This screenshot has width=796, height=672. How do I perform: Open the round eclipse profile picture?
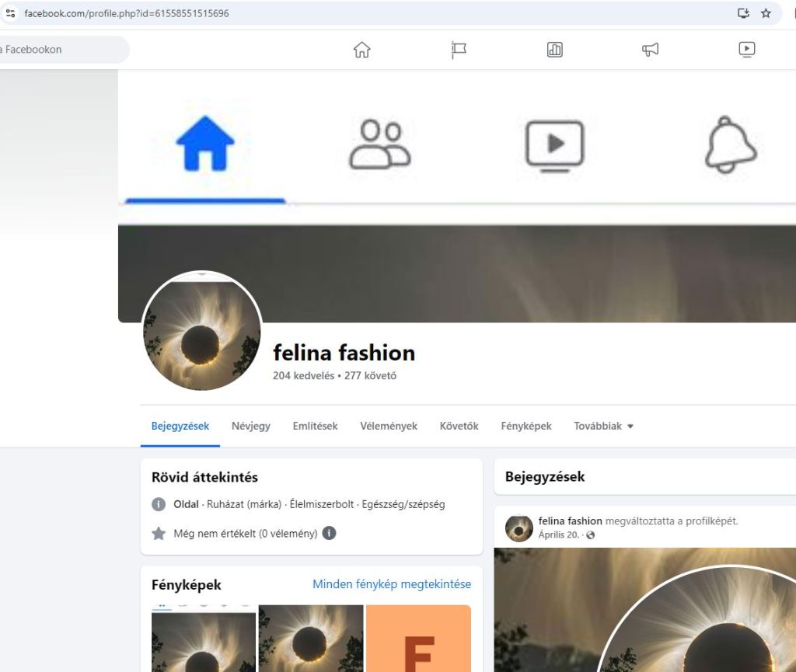tap(201, 331)
